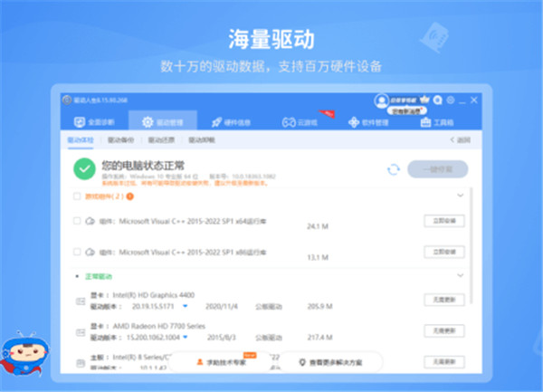Click the green checkmark status icon
This screenshot has height=392, width=543.
click(84, 168)
